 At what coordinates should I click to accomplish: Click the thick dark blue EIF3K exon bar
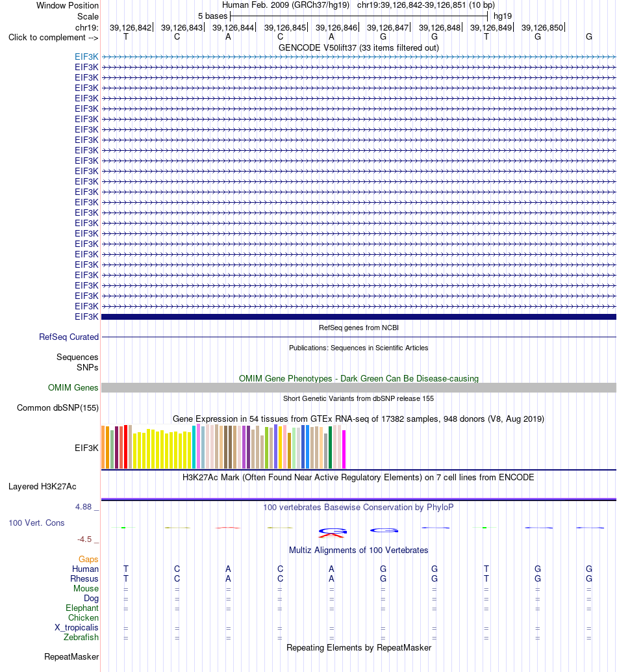click(359, 317)
